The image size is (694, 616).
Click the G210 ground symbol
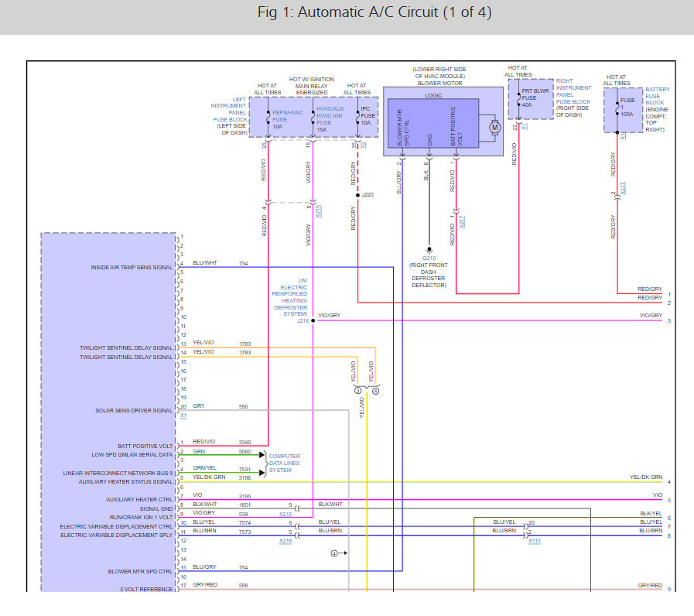(x=429, y=250)
